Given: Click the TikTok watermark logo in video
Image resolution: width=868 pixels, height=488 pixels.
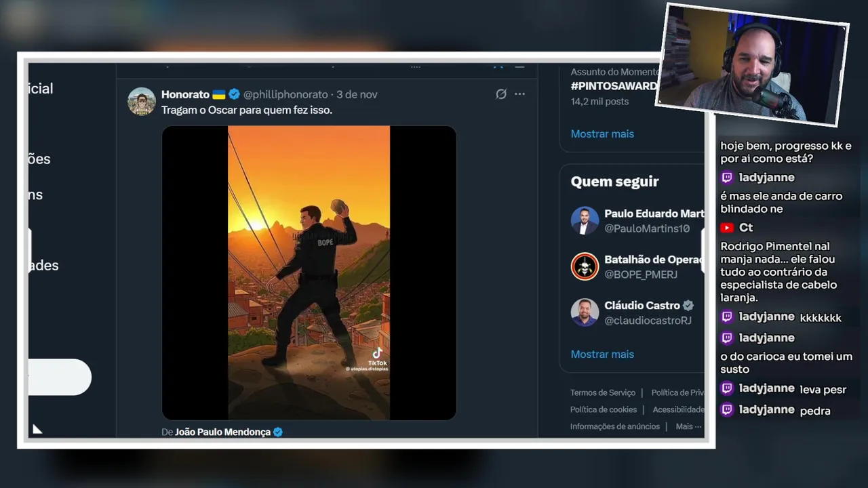Looking at the screenshot, I should pos(377,353).
